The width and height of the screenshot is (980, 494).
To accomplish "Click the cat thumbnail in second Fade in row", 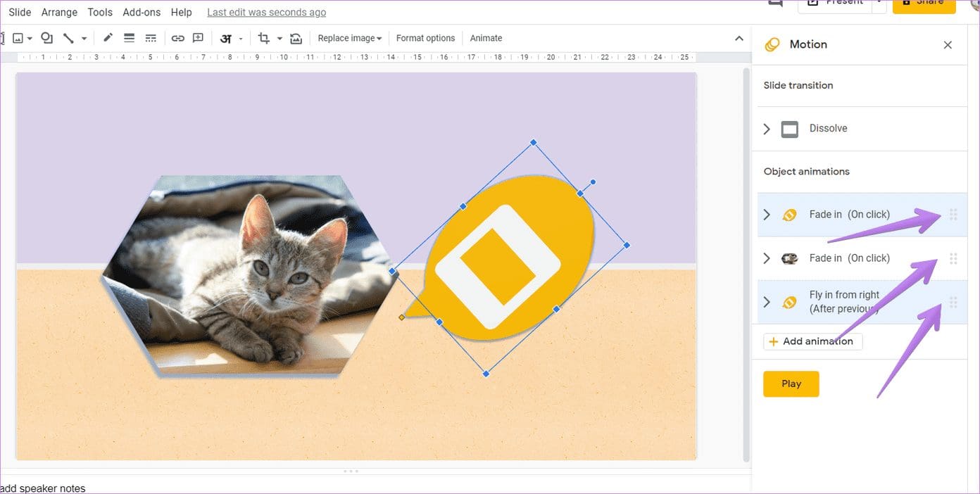I will pyautogui.click(x=789, y=258).
